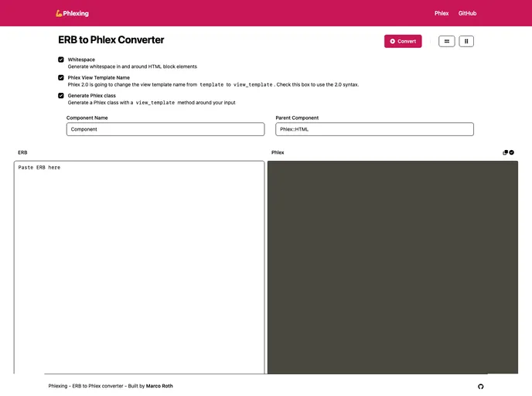Focus the Component Name input field
The width and height of the screenshot is (532, 396).
[165, 129]
